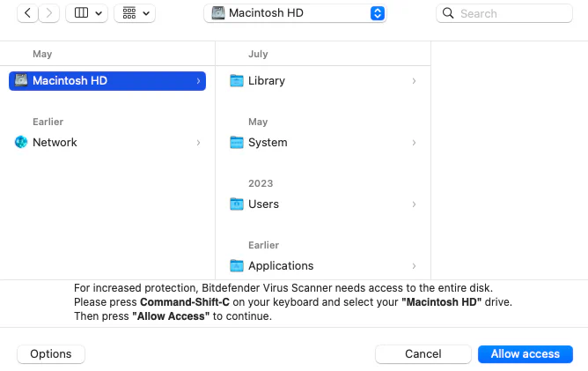Screen dimensions: 588x371
Task: Select the Network item
Action: pyautogui.click(x=55, y=142)
